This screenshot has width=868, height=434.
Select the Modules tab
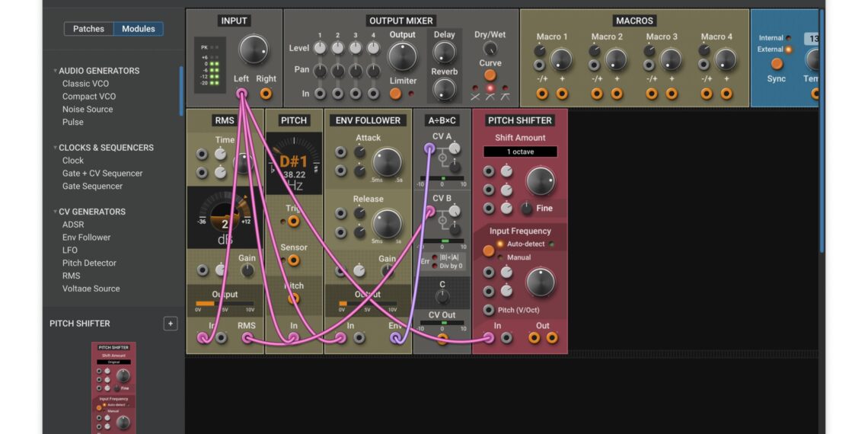coord(138,29)
